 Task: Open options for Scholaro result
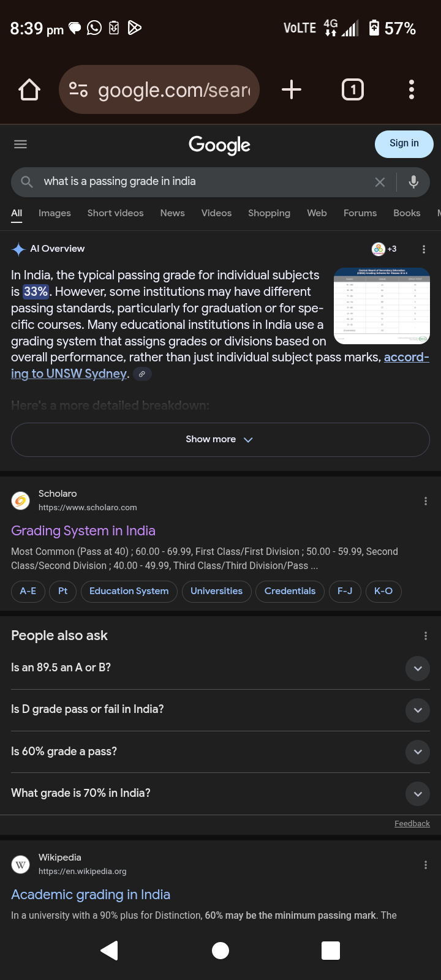[x=425, y=501]
